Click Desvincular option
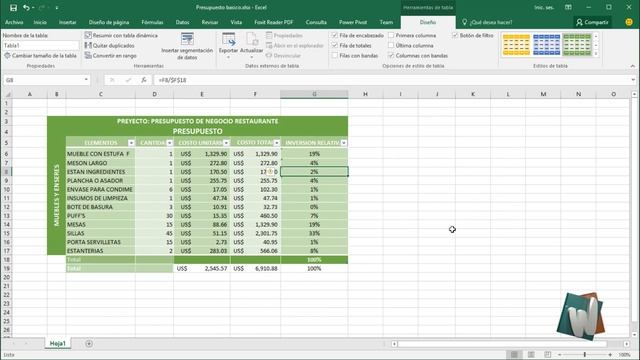 pos(283,56)
